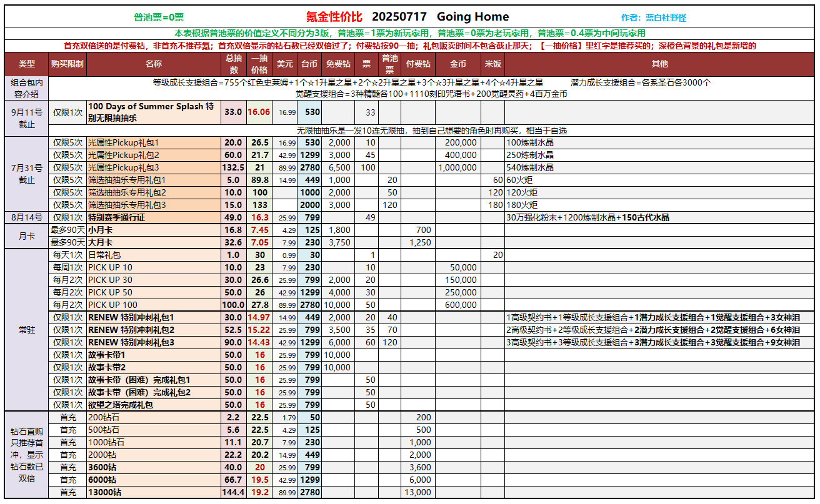The width and height of the screenshot is (820, 504).
Task: Select the 日常礼包 name cell
Action: pos(154,255)
